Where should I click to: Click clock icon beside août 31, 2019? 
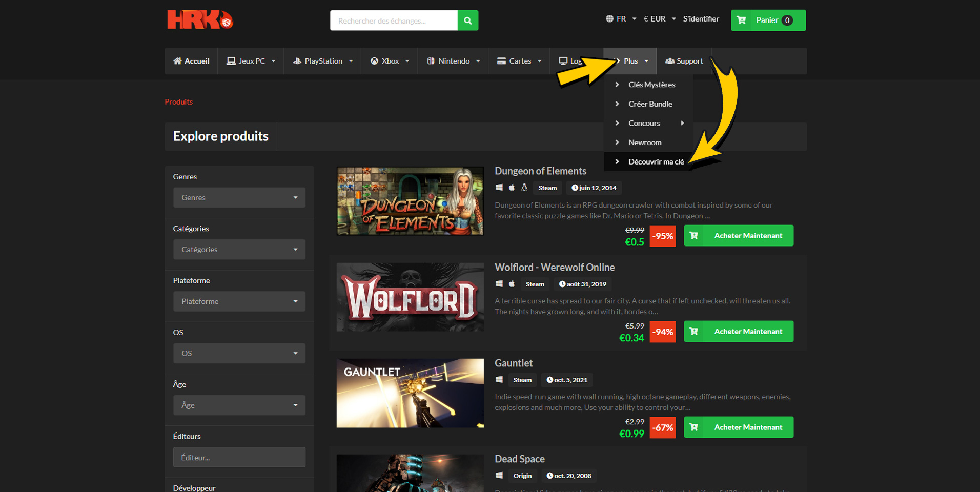[x=562, y=284]
